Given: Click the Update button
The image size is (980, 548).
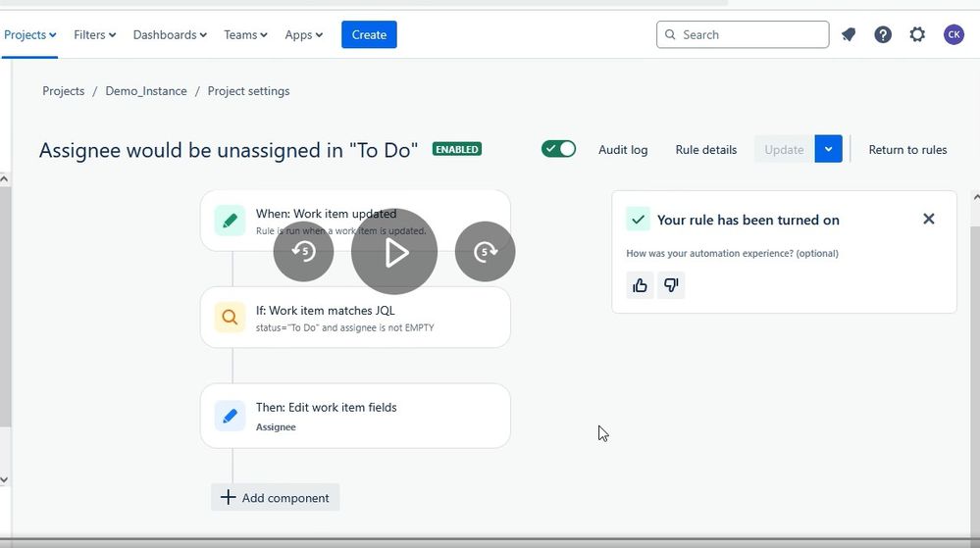Looking at the screenshot, I should click(x=785, y=149).
